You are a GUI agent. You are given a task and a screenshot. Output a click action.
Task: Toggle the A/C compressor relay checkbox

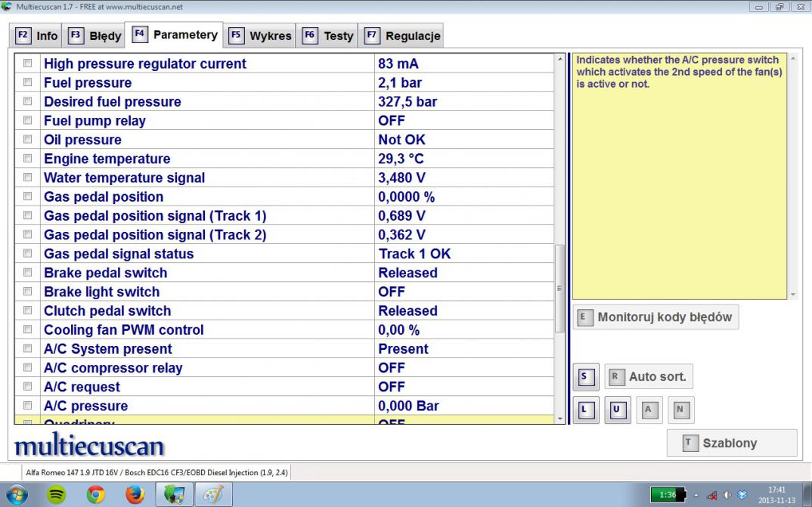(x=27, y=367)
